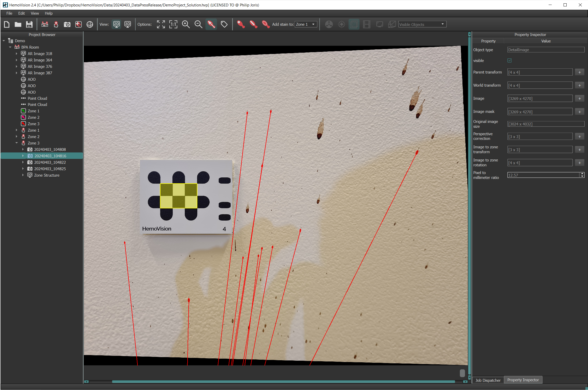The image size is (588, 390).
Task: Select AR Image 364 in the tree
Action: point(40,60)
